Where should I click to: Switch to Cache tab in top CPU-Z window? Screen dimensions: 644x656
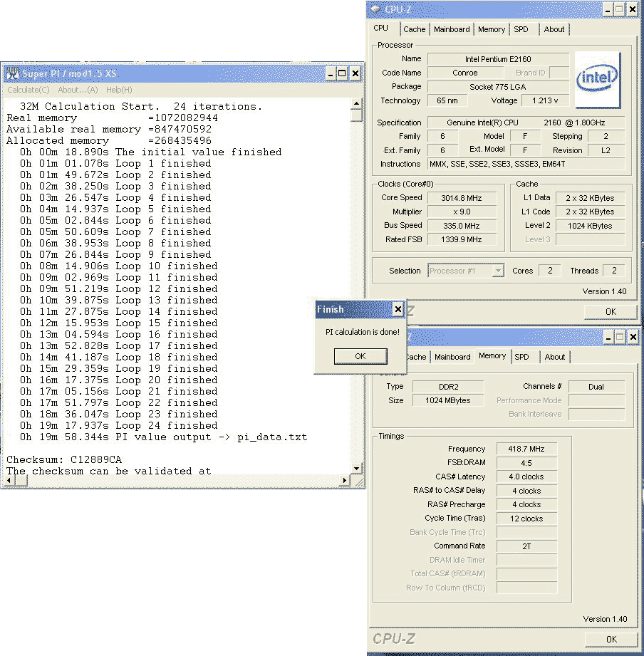pyautogui.click(x=415, y=29)
